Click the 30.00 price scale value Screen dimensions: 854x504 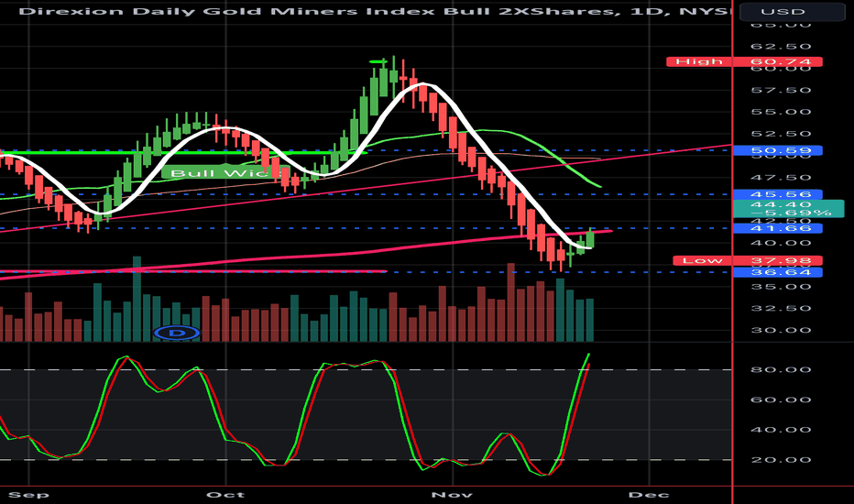tap(781, 330)
